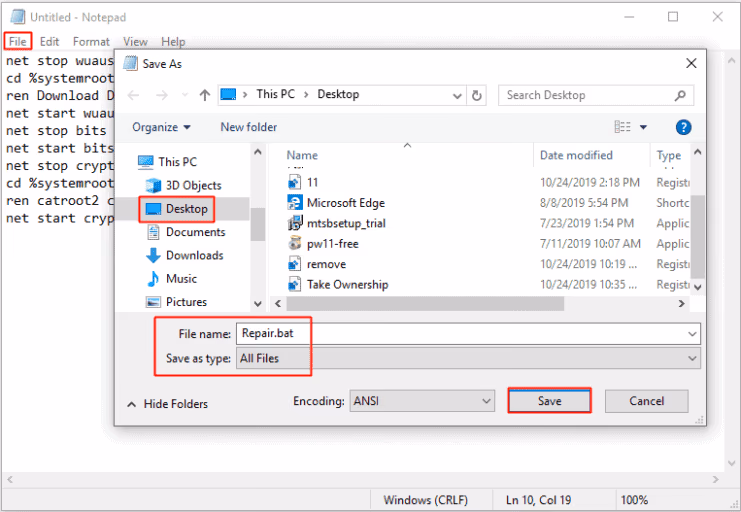Click the New folder button
This screenshot has height=512, width=741.
coord(249,127)
